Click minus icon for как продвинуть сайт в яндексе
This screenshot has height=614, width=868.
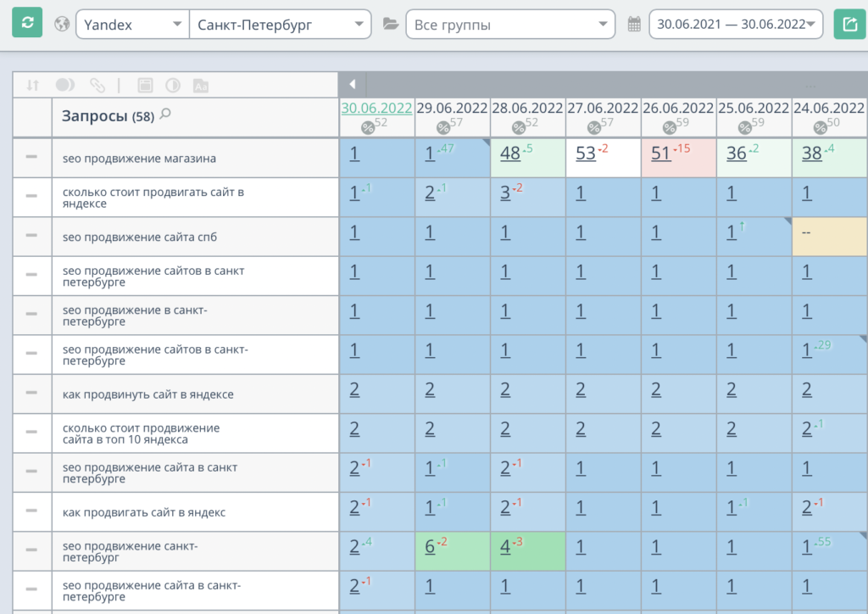point(31,393)
